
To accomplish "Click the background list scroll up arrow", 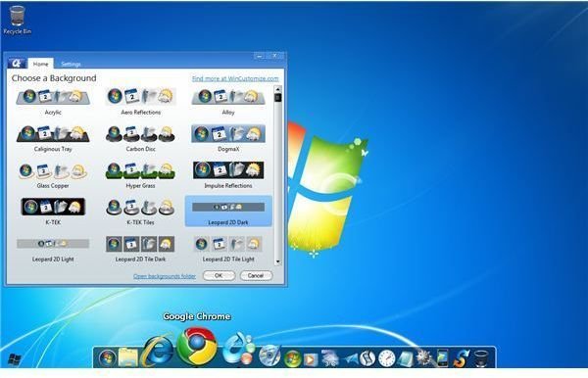I will click(277, 89).
